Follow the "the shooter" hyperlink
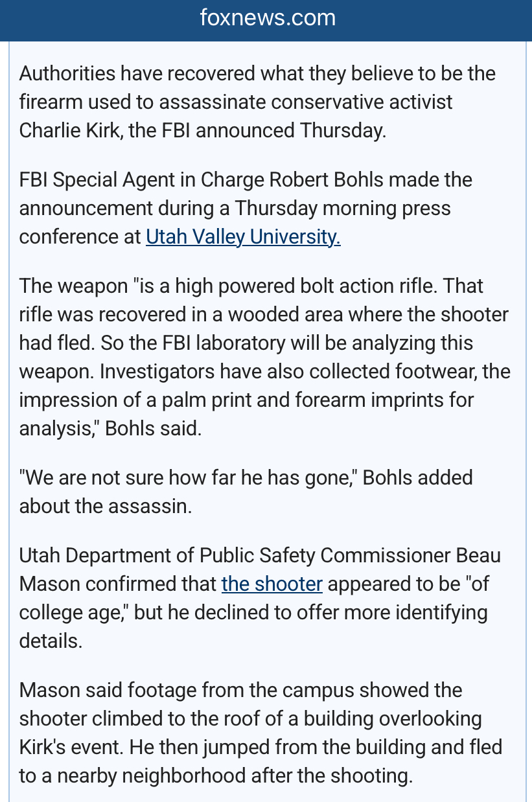The image size is (532, 802). tap(272, 584)
